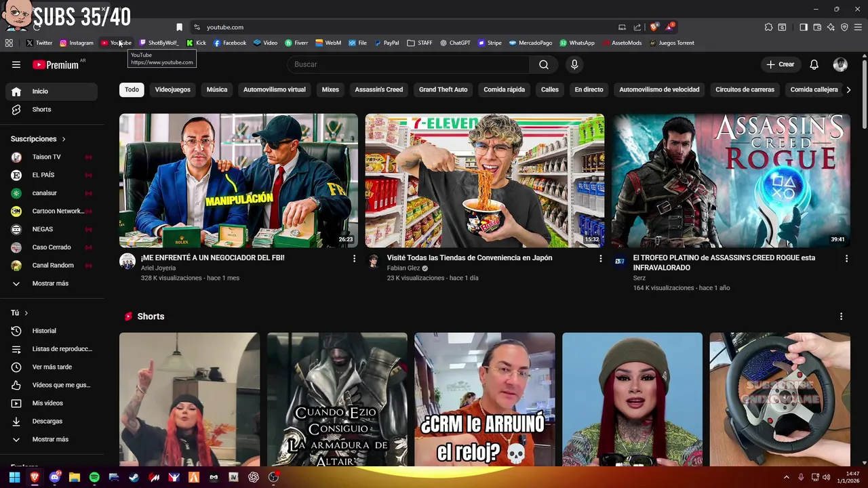Viewport: 868px width, 488px height.
Task: Open Historial in the sidebar
Action: pyautogui.click(x=52, y=331)
